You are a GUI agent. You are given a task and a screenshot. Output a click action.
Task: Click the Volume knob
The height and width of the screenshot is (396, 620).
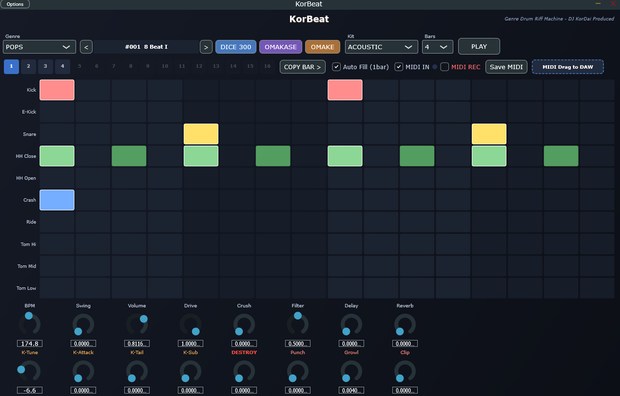point(137,324)
